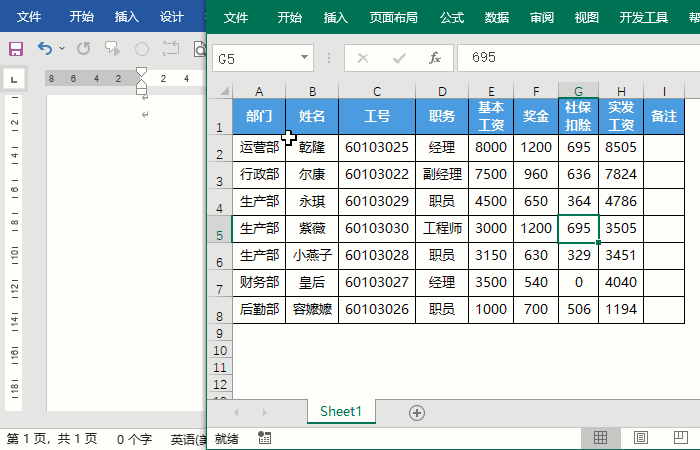Click cell containing 容嬷嬷

click(x=312, y=309)
